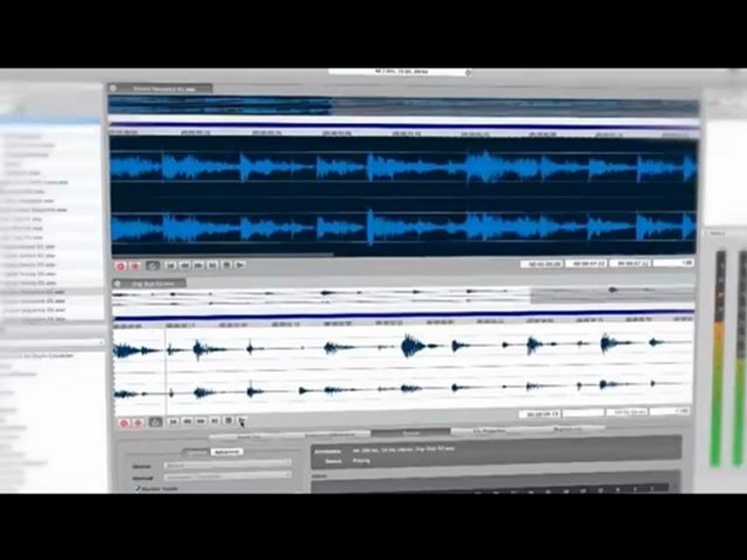
Task: Skip to start in lower white waveform editor
Action: pyautogui.click(x=174, y=422)
